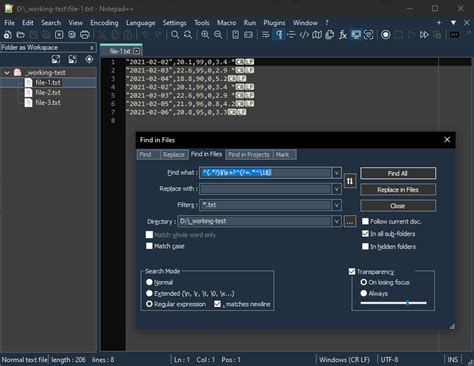Run macro multiple times fast-forward icon
Image resolution: width=474 pixels, height=366 pixels.
pos(424,35)
